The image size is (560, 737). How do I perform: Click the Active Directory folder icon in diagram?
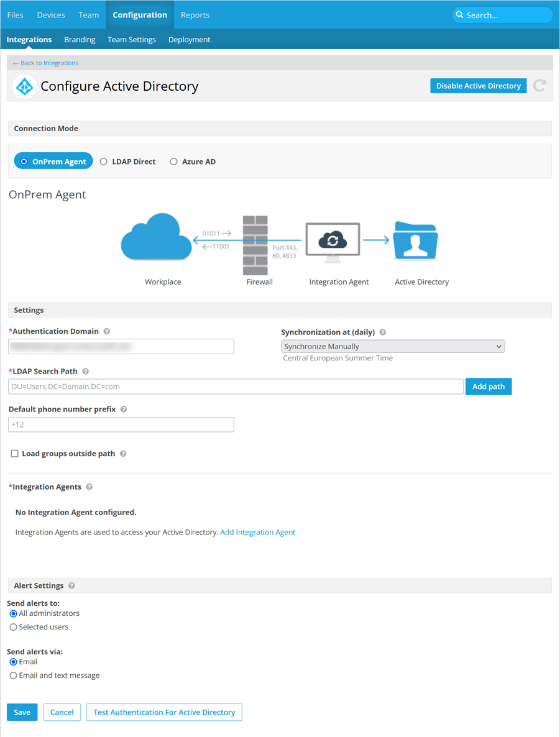tap(416, 240)
